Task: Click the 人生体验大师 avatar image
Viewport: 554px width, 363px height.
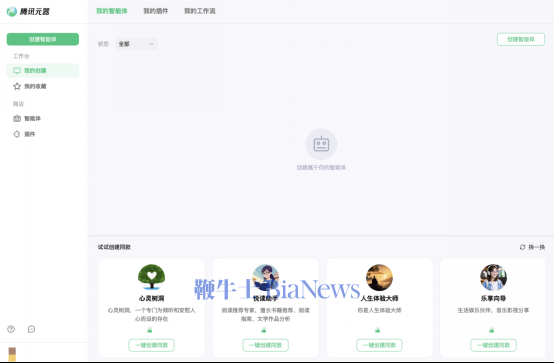Action: tap(379, 277)
